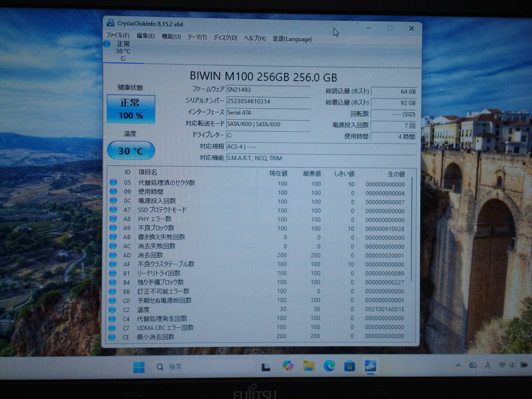Click status icon for AB 書き換え失敗回数 row
Screen dimensions: 532x399
113,237
